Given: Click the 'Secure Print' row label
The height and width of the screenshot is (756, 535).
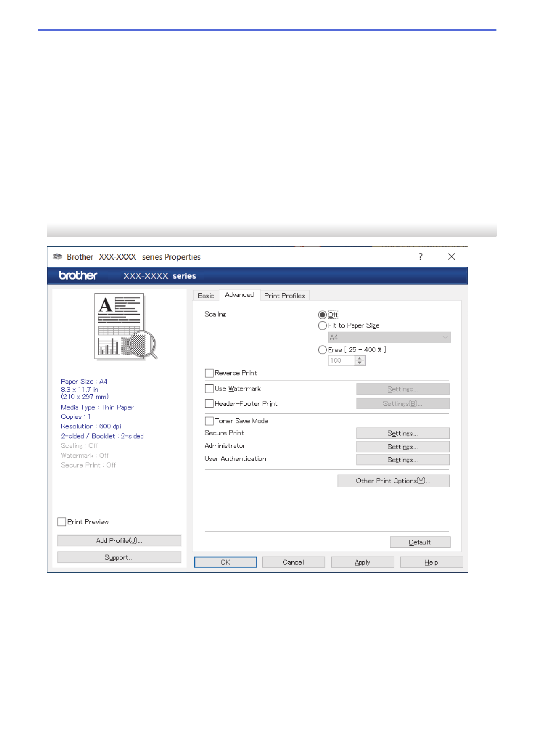Looking at the screenshot, I should (224, 433).
